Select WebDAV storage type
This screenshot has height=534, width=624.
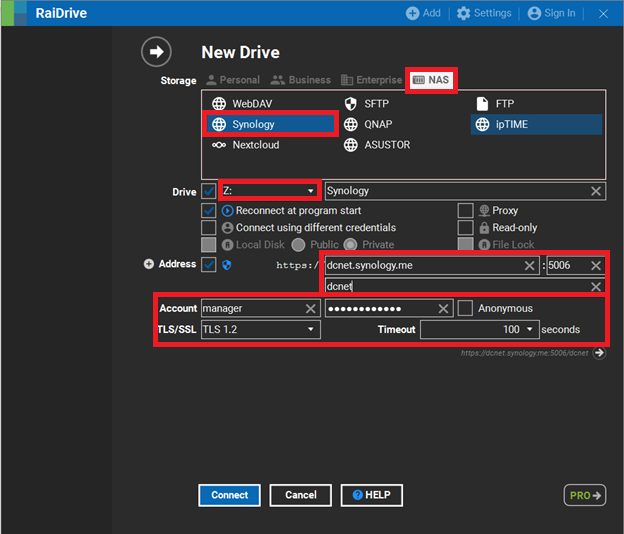[245, 104]
